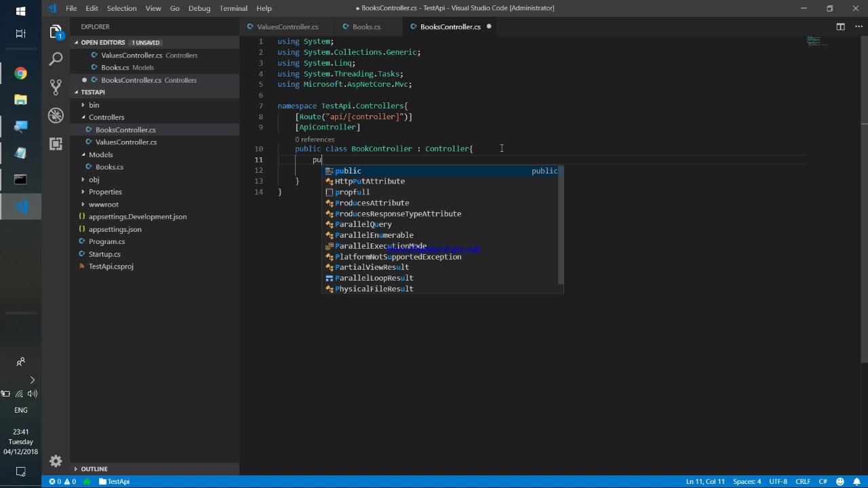
Task: Expand the bin folder
Action: click(94, 105)
